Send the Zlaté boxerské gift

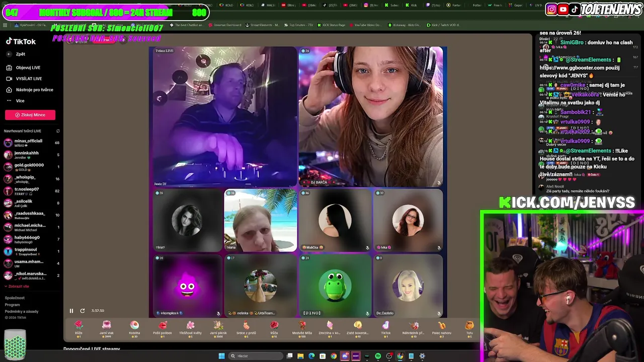click(358, 329)
